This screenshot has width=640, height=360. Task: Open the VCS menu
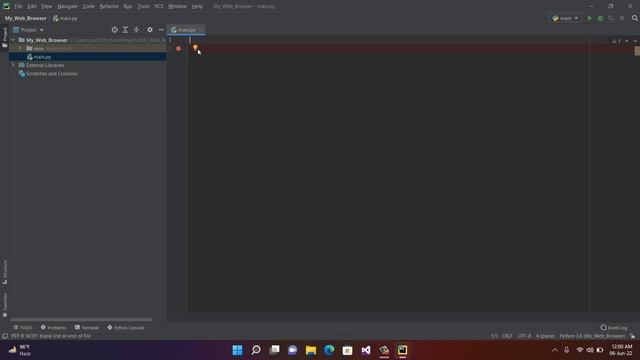(x=159, y=7)
